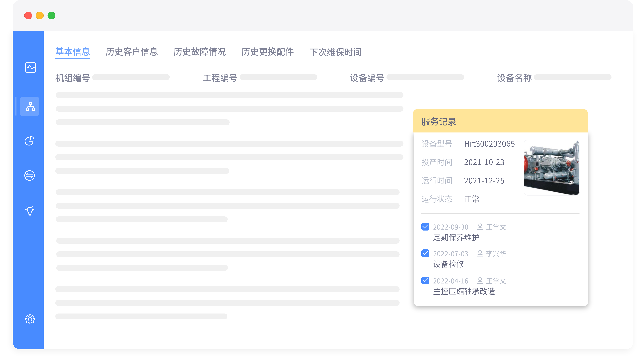Open the 历史故障情况 tab
Viewport: 644px width, 363px height.
pos(200,52)
